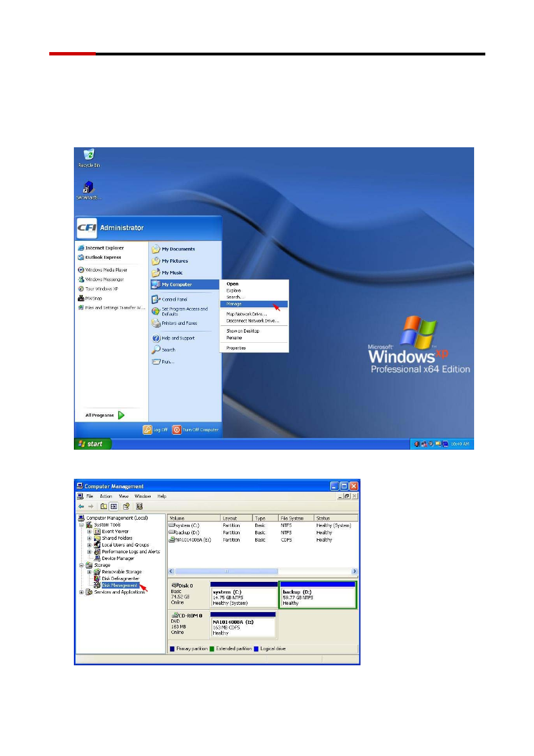The width and height of the screenshot is (534, 756).
Task: Click the Back arrow in Computer Management toolbar
Action: pyautogui.click(x=81, y=506)
